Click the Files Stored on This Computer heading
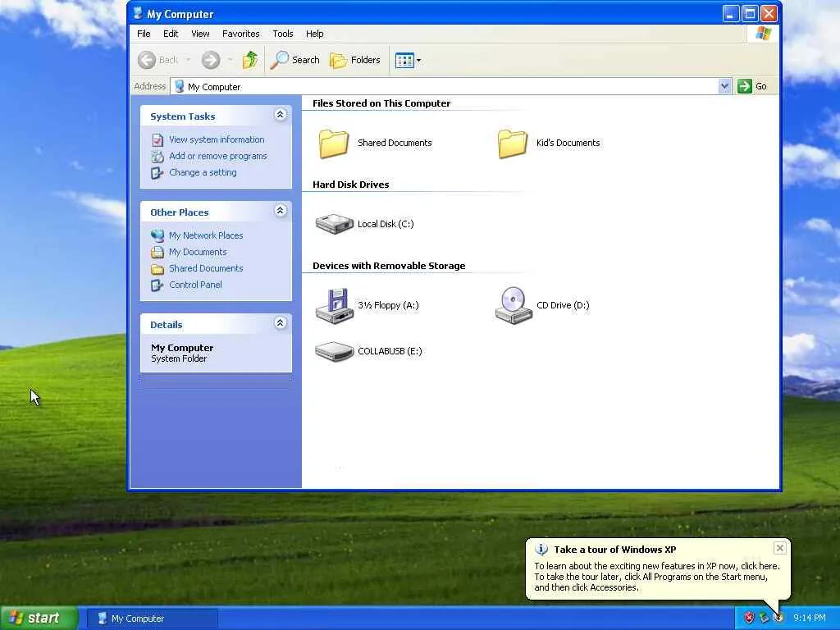 (381, 103)
